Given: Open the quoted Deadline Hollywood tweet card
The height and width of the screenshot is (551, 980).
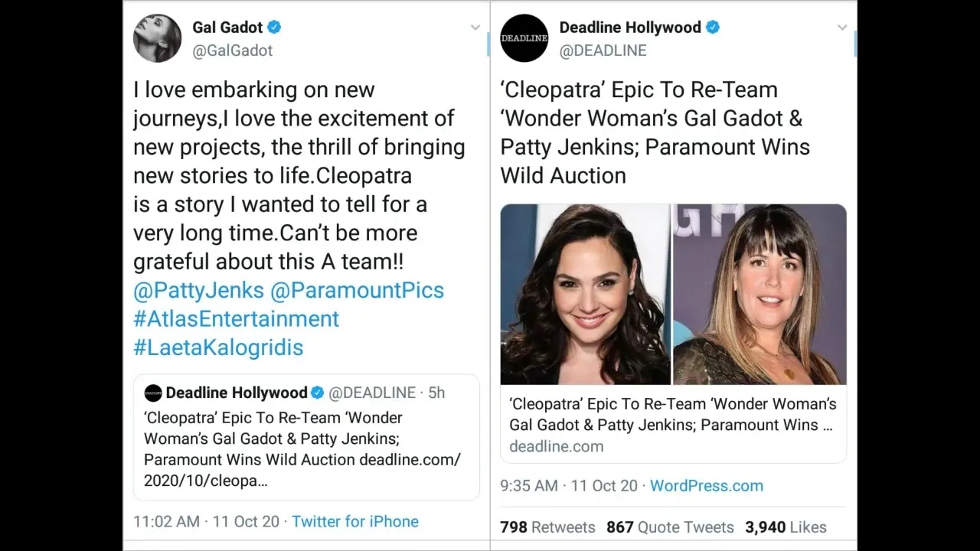Looking at the screenshot, I should click(306, 437).
